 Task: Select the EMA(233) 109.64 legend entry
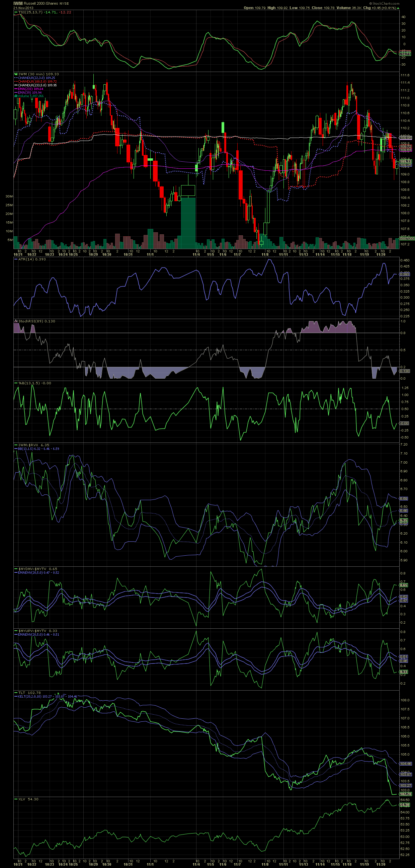pyautogui.click(x=29, y=89)
